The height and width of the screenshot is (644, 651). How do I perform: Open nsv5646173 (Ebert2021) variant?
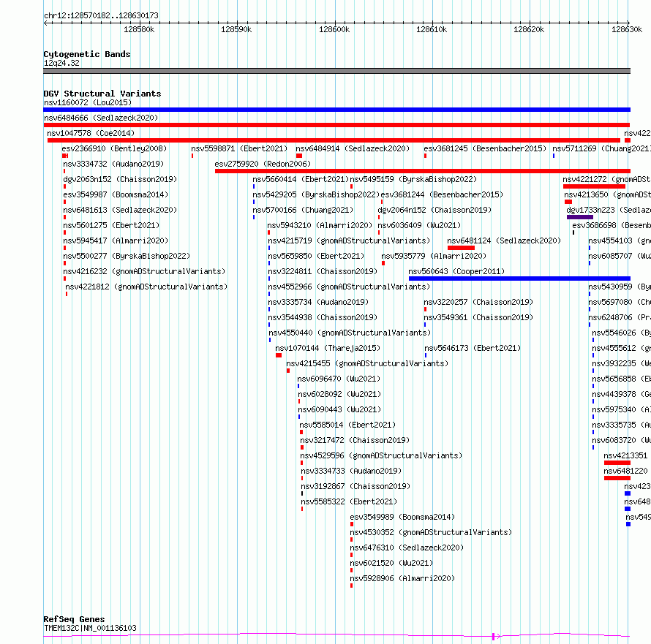[473, 348]
